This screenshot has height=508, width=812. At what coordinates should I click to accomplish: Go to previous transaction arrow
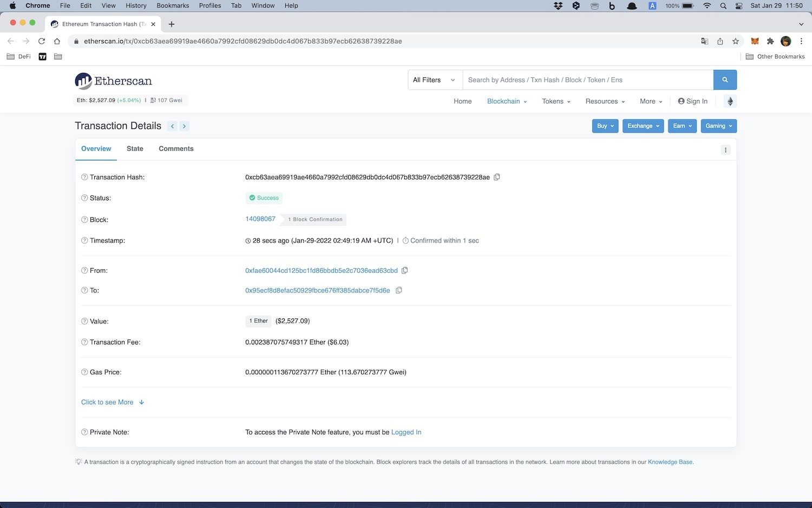coord(173,126)
